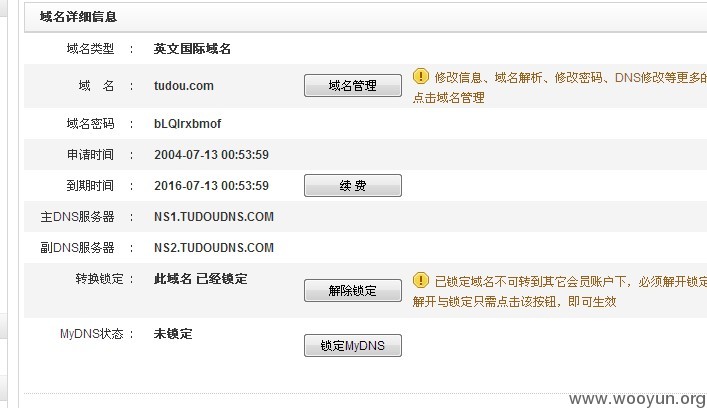This screenshot has width=707, height=408.
Task: Click the 域名管理 button
Action: coord(353,86)
